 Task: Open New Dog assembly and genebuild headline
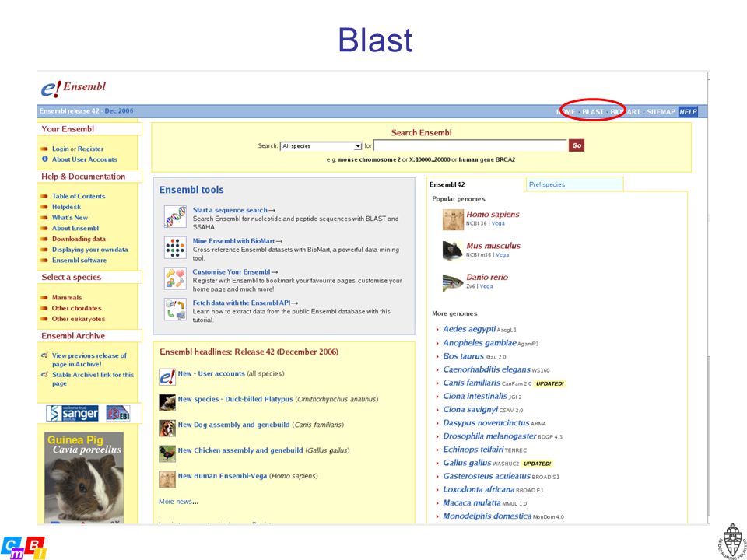coord(233,425)
